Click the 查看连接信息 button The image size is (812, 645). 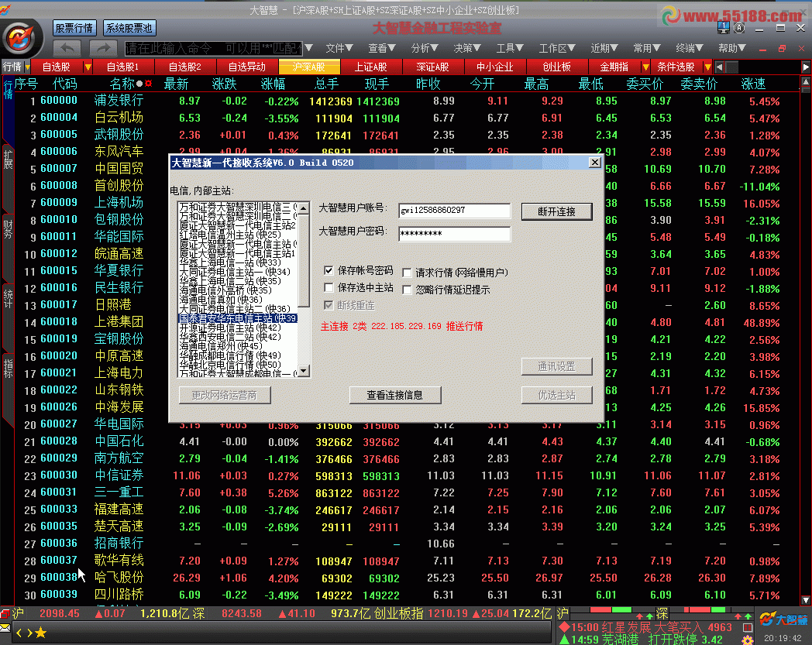click(x=395, y=395)
